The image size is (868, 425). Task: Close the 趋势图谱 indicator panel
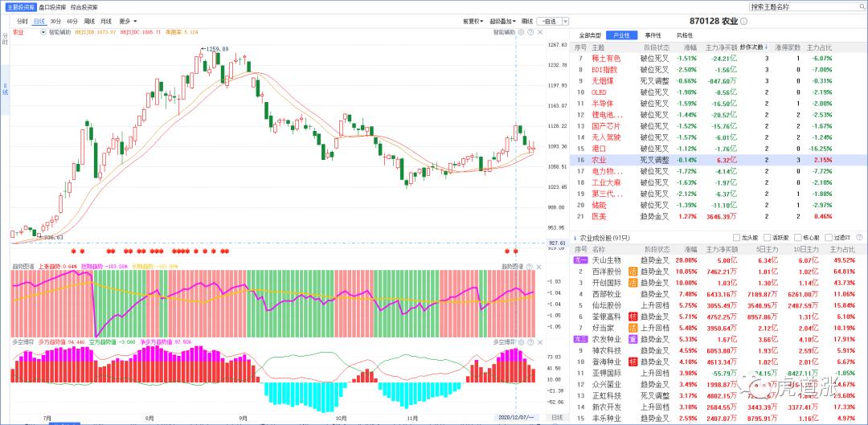pos(539,266)
